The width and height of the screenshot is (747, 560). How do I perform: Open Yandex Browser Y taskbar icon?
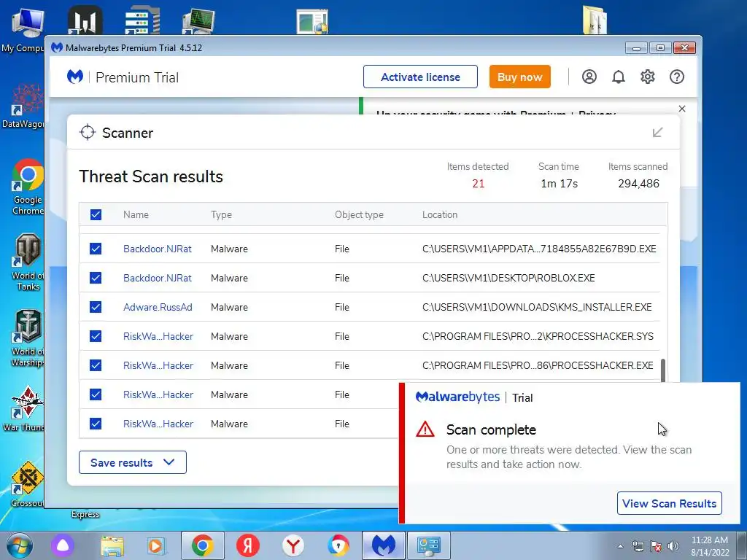pyautogui.click(x=293, y=545)
